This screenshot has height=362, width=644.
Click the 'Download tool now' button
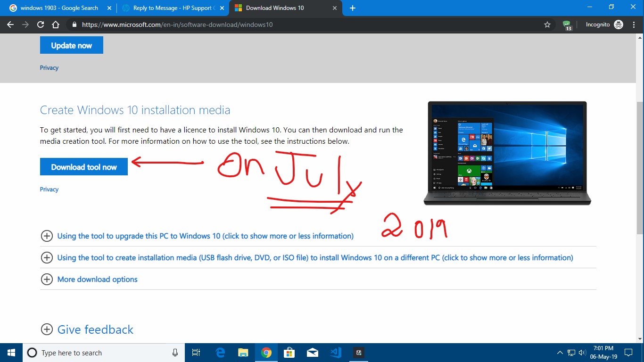(84, 167)
